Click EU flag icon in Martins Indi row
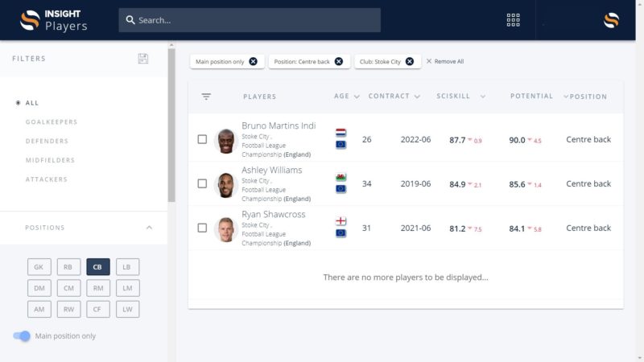 click(x=341, y=145)
